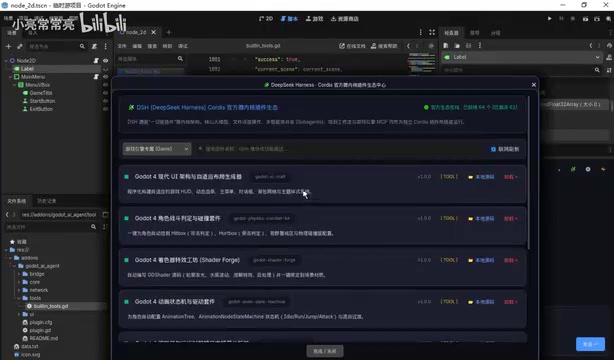Collapse the tools folder
The height and width of the screenshot is (360, 614).
tap(19, 298)
